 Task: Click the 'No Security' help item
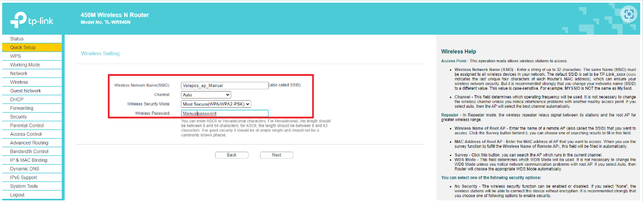[x=466, y=186]
